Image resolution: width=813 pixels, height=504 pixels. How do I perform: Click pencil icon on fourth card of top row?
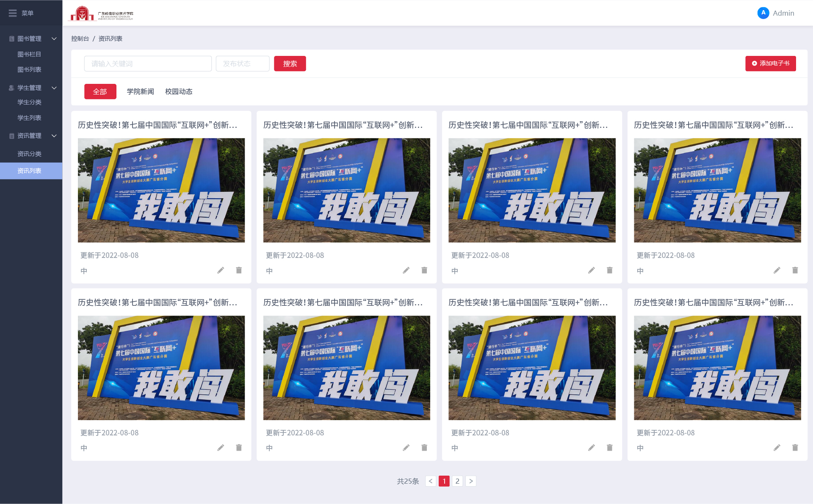(777, 270)
